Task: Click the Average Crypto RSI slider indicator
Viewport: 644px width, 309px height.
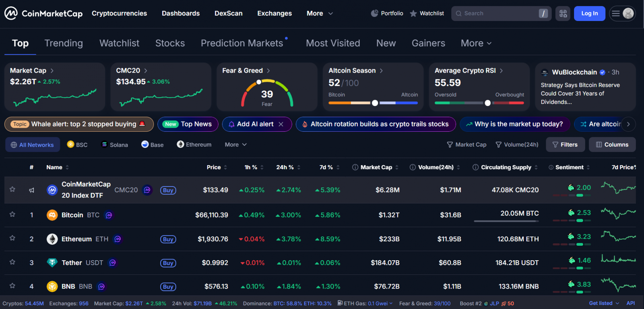Action: point(487,103)
